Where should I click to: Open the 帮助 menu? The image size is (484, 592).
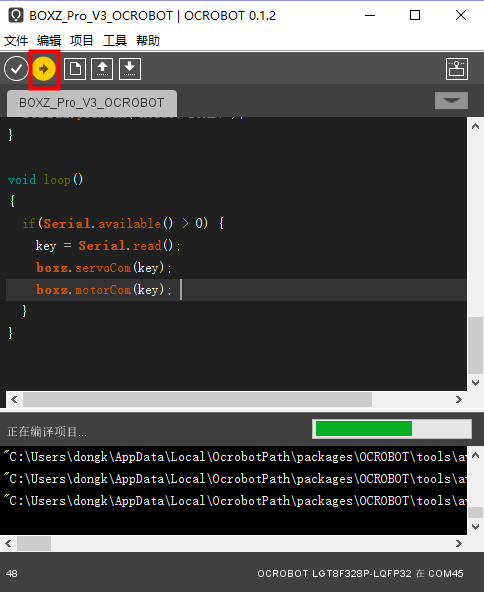point(148,40)
